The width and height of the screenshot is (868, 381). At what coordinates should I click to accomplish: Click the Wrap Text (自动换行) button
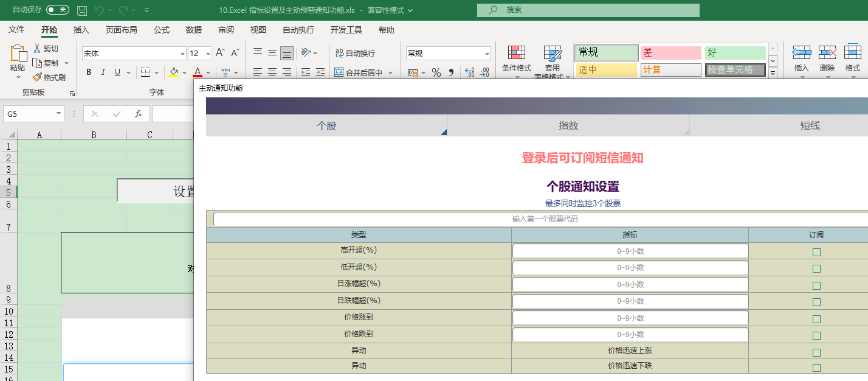pos(354,54)
